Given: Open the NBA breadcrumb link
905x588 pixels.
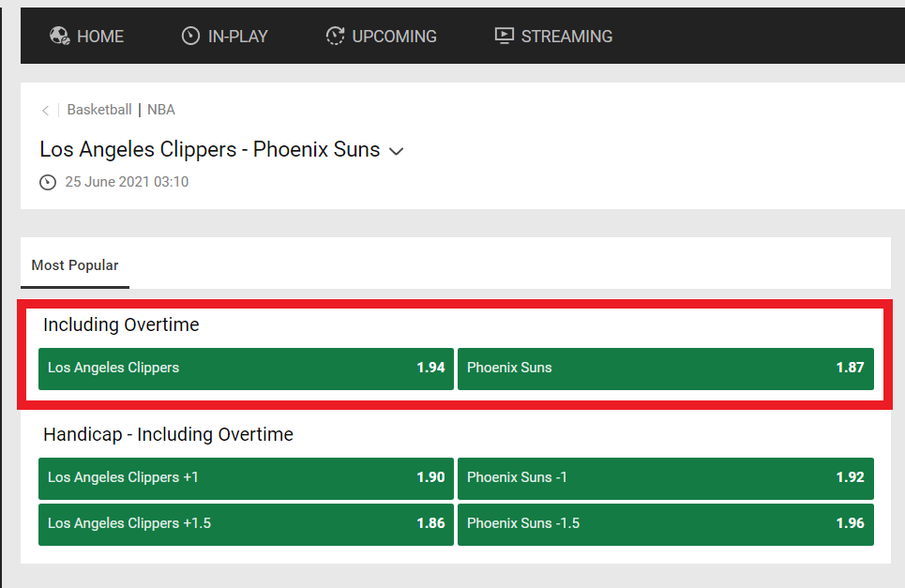Looking at the screenshot, I should pos(161,110).
